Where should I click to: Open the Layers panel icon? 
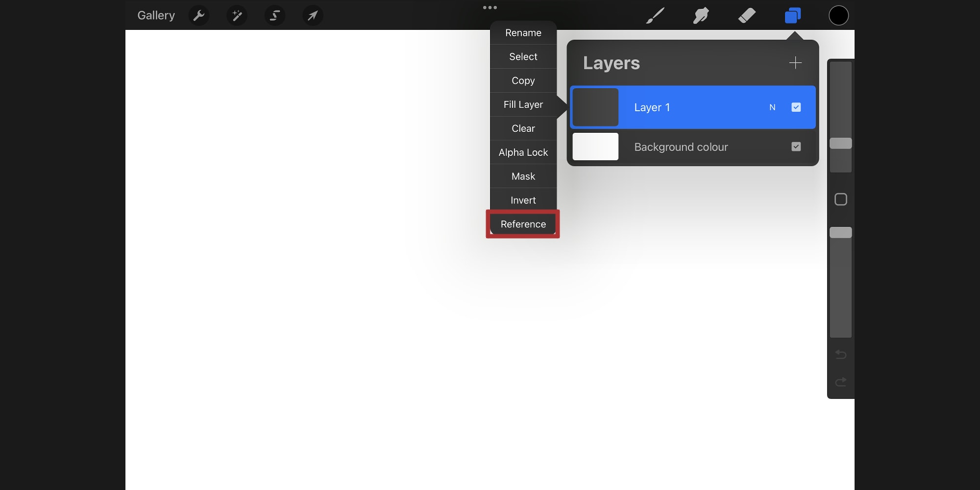pyautogui.click(x=793, y=15)
